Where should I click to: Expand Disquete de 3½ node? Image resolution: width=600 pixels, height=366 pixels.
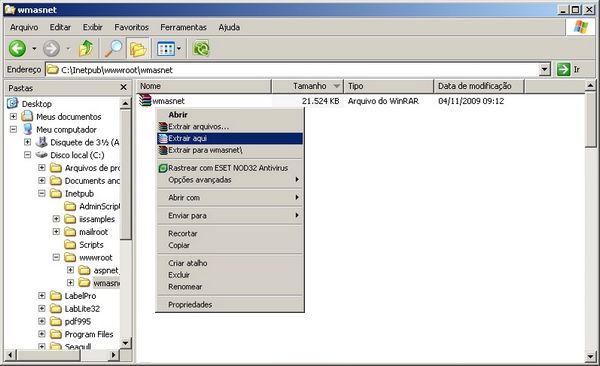tap(28, 142)
